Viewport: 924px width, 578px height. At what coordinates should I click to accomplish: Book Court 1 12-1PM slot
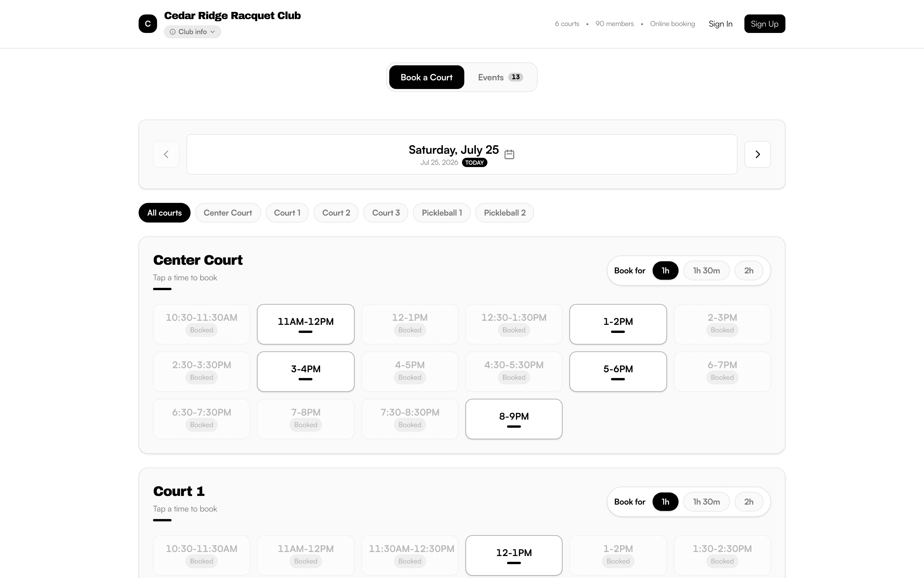pos(514,555)
